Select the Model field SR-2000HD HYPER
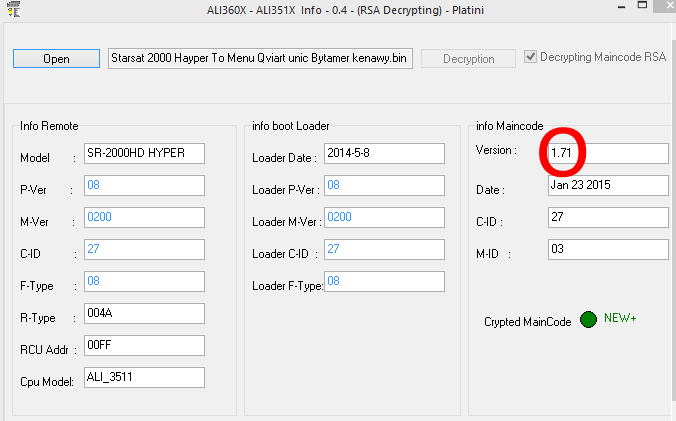The image size is (676, 421). (x=144, y=153)
